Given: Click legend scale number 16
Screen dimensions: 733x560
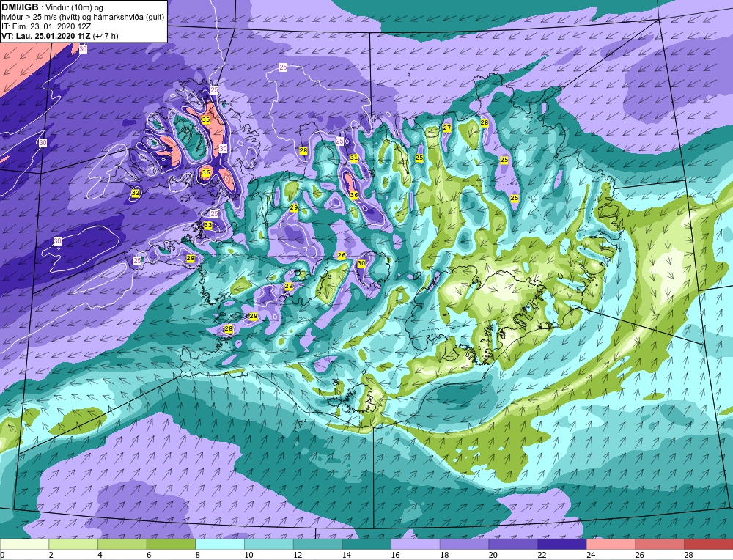Looking at the screenshot, I should tap(396, 555).
